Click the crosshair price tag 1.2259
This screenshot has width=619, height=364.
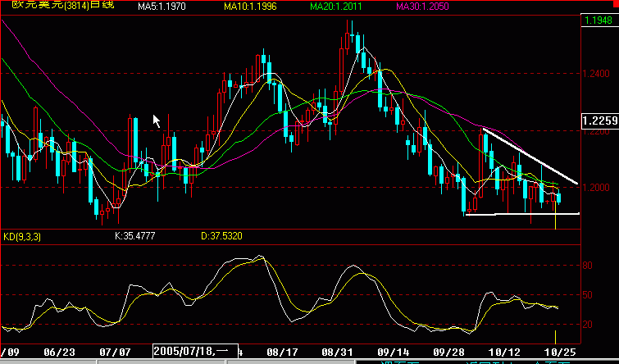pos(600,121)
